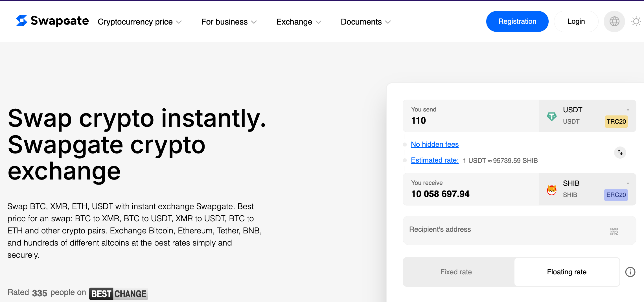
Task: Select the Floating rate option
Action: [567, 272]
